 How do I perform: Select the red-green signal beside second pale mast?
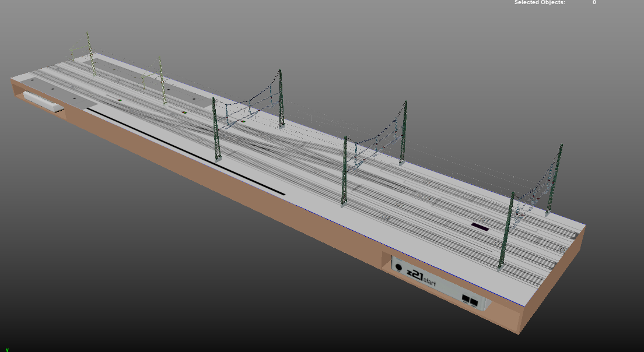[184, 112]
